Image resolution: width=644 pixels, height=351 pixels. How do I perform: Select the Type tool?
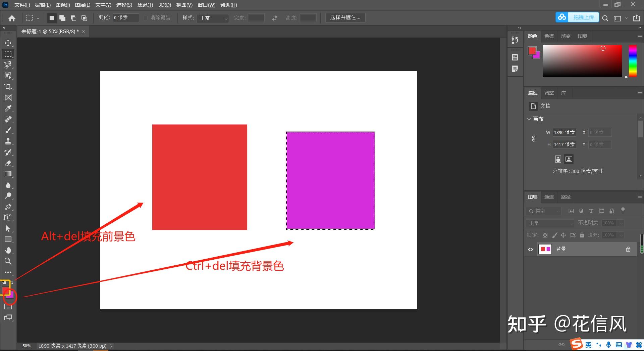tap(8, 218)
